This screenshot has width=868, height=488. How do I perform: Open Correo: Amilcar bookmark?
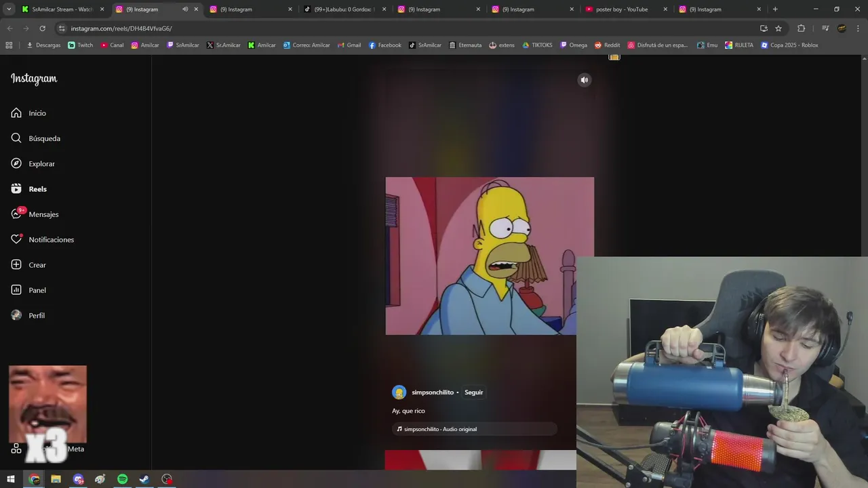coord(307,45)
